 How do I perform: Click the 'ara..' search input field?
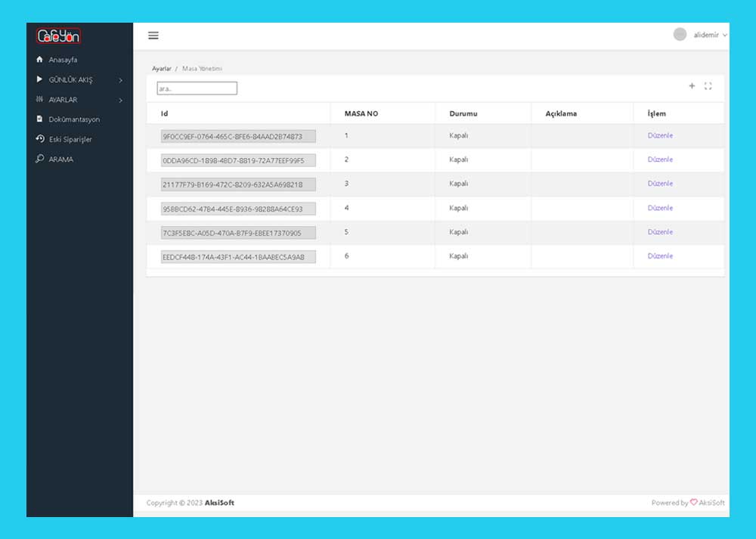tap(197, 88)
